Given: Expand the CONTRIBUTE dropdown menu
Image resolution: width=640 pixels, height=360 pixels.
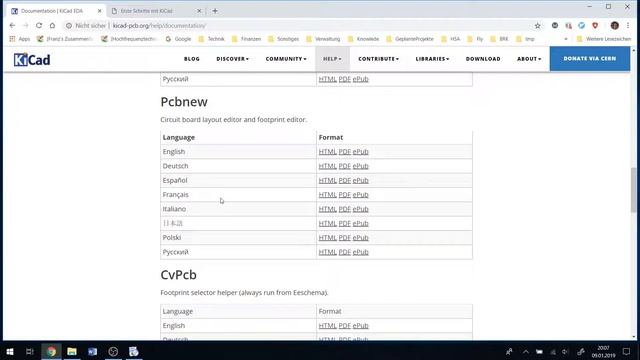Looking at the screenshot, I should pyautogui.click(x=378, y=59).
